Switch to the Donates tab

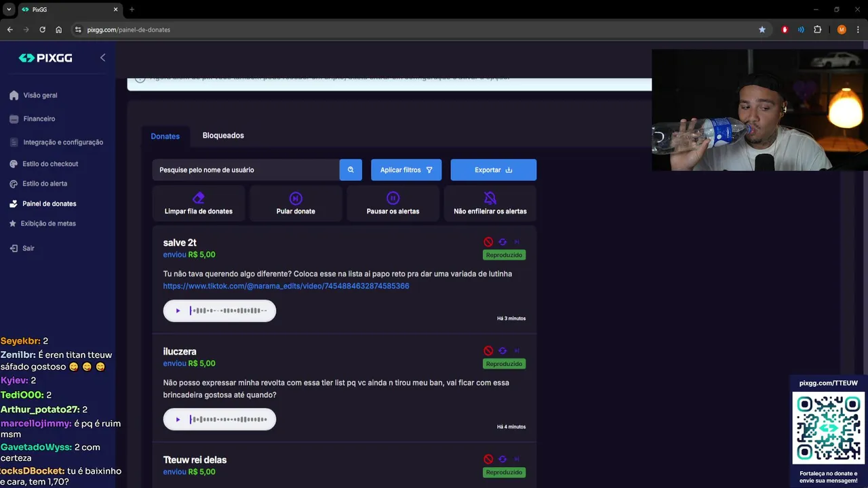coord(165,136)
